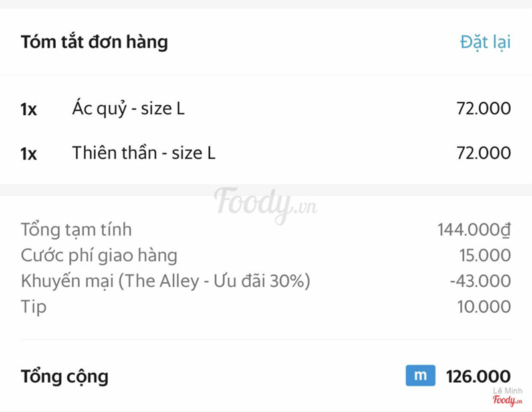Click the 1x quantity beside Thiên thần
Viewport: 532px width, 412px height.
29,154
